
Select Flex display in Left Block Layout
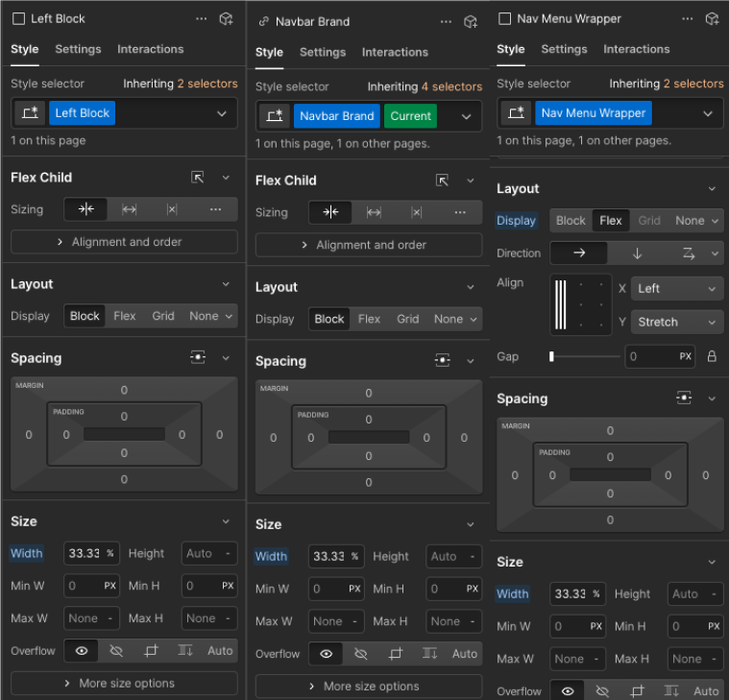(x=125, y=316)
